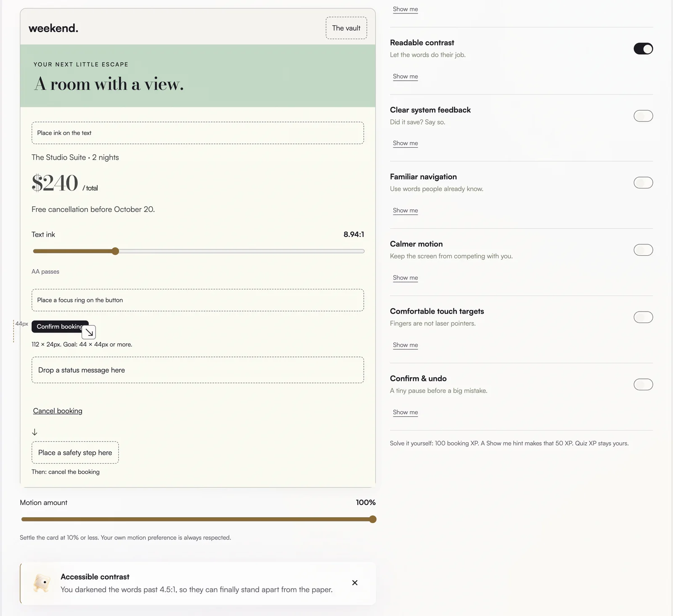The height and width of the screenshot is (616, 673).
Task: Select the 'Place a focus ring on the button' slot
Action: click(x=198, y=300)
